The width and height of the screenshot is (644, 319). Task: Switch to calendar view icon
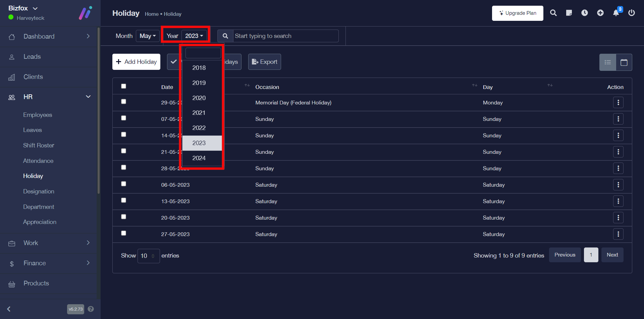pos(624,62)
